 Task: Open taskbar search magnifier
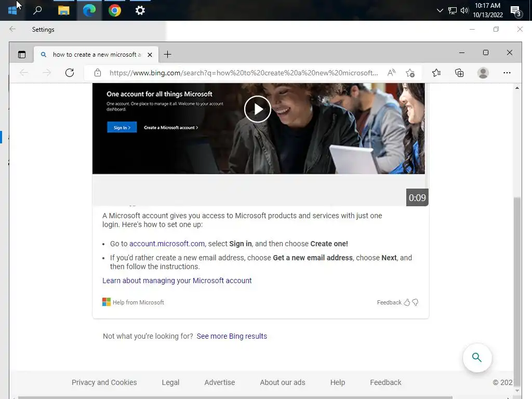(x=37, y=10)
